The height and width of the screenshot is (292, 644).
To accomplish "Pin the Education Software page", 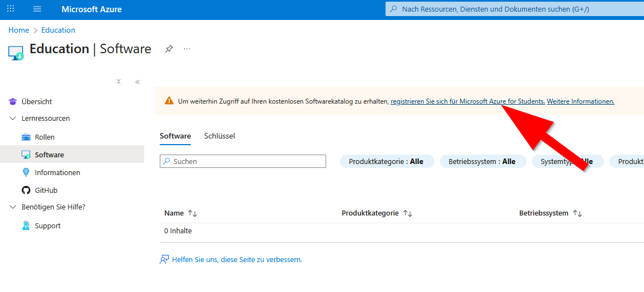I will pos(169,49).
